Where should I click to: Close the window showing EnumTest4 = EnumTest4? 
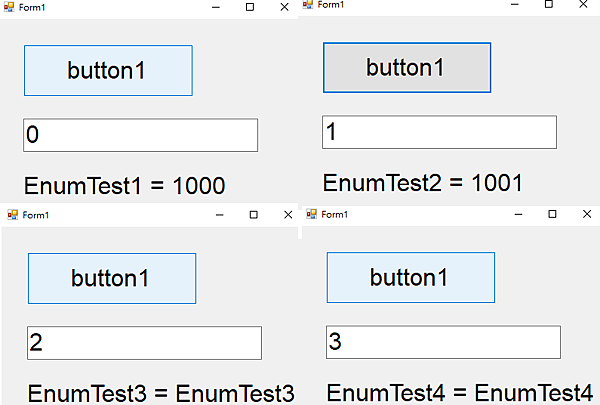click(x=587, y=214)
